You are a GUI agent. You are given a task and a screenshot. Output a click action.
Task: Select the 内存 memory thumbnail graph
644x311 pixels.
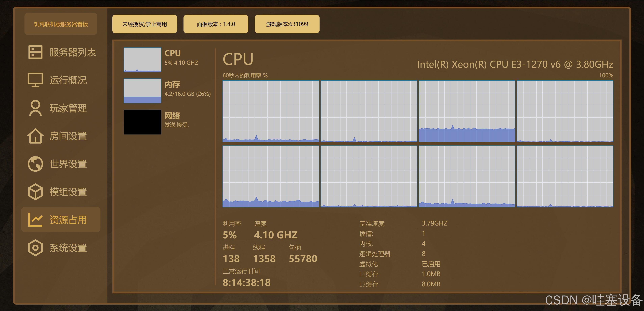[x=142, y=91]
